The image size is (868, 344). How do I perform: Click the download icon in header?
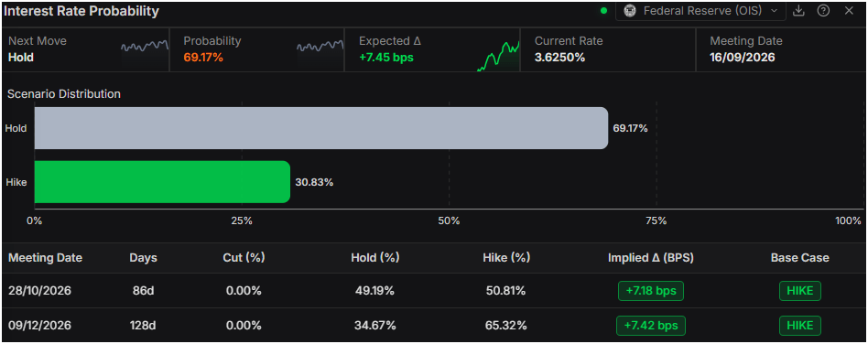(798, 11)
